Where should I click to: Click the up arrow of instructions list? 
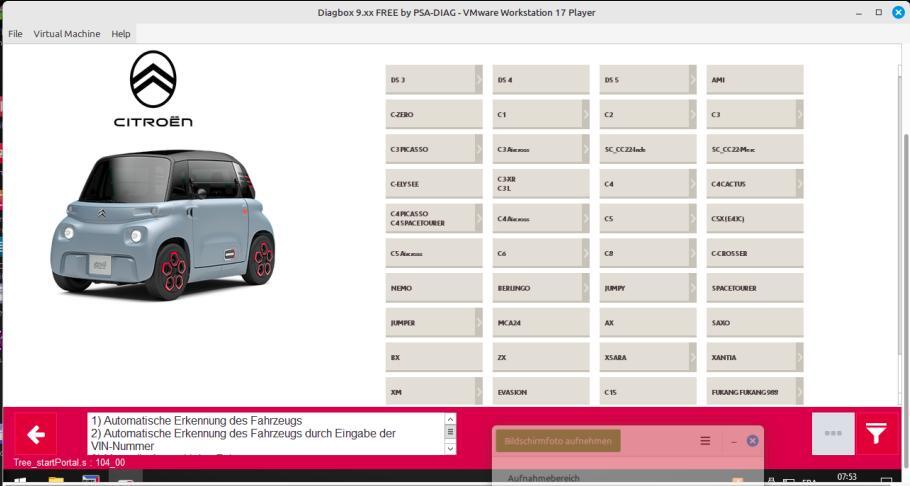coord(450,419)
